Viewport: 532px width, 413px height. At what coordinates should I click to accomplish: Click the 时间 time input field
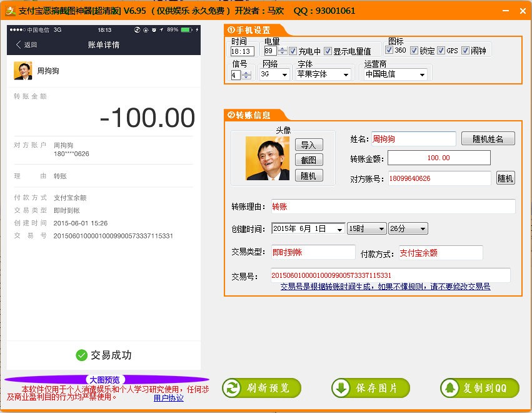(243, 51)
